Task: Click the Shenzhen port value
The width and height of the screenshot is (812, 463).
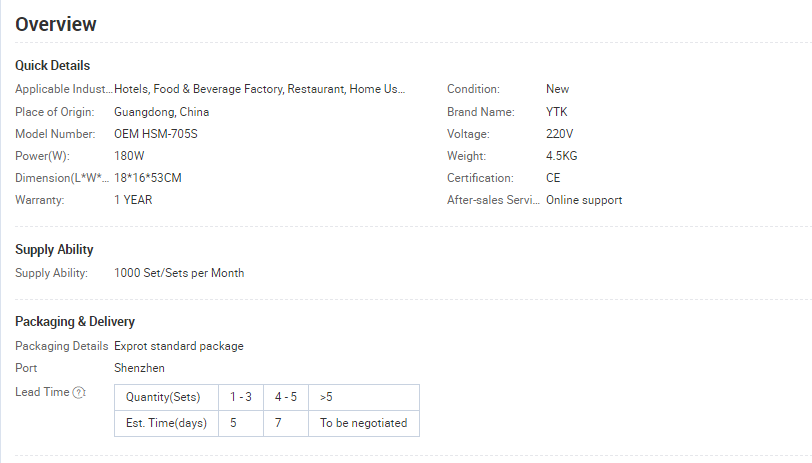Action: click(x=139, y=368)
